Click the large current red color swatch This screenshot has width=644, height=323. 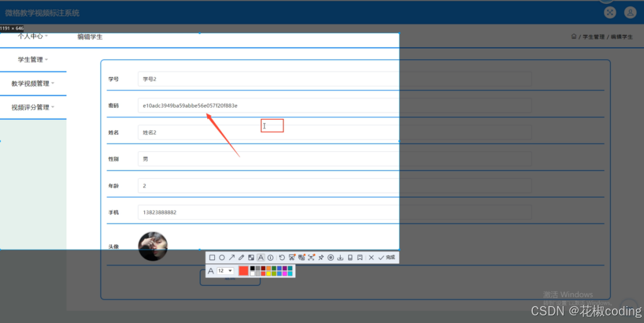[x=243, y=271]
